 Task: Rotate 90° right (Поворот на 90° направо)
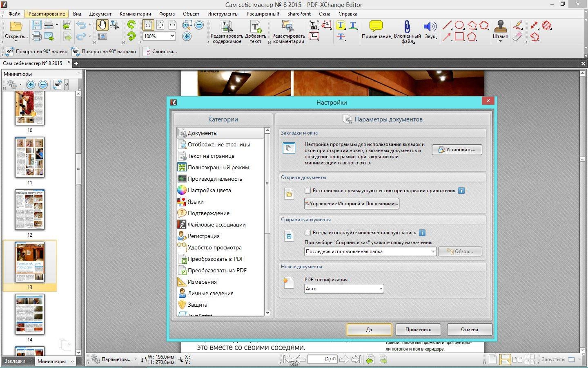pos(104,52)
